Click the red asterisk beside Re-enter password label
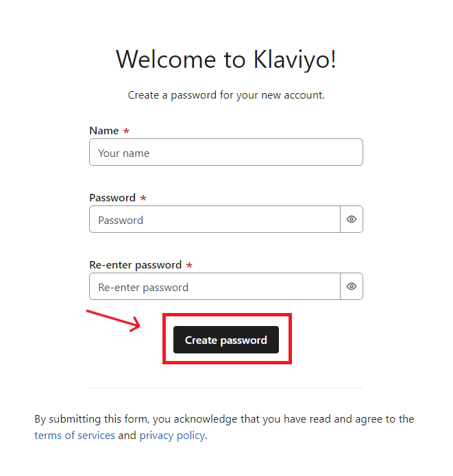The image size is (453, 476). pyautogui.click(x=189, y=265)
